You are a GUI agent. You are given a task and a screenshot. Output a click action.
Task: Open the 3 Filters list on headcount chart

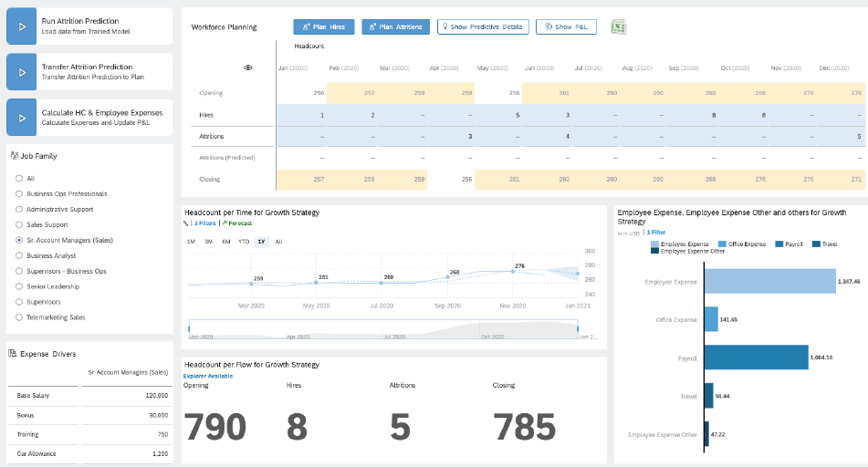click(x=204, y=223)
